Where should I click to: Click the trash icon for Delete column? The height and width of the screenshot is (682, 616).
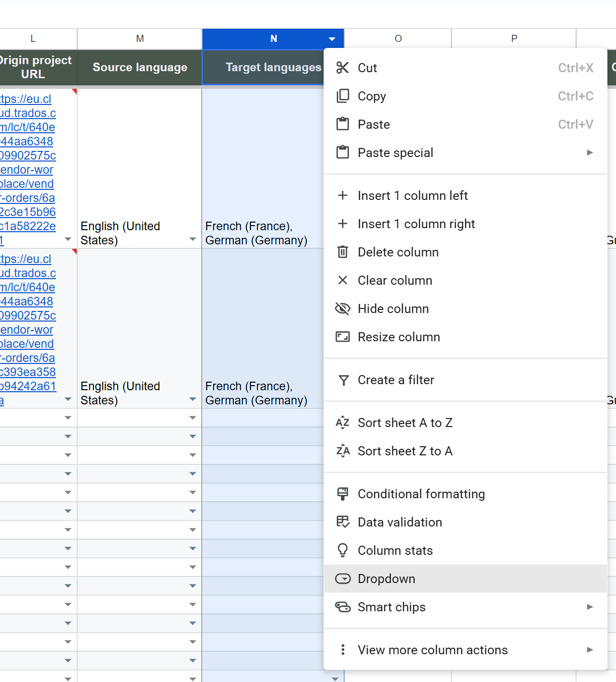[x=343, y=252]
